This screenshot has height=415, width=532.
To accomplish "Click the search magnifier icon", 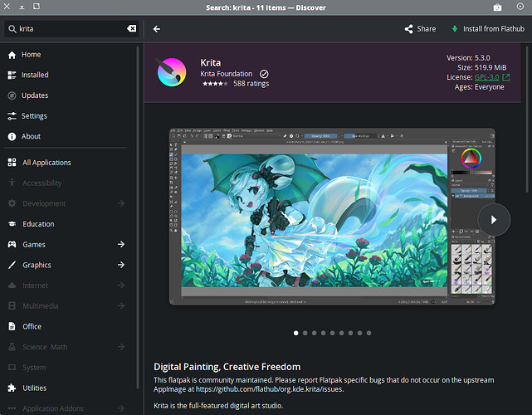I will [12, 29].
